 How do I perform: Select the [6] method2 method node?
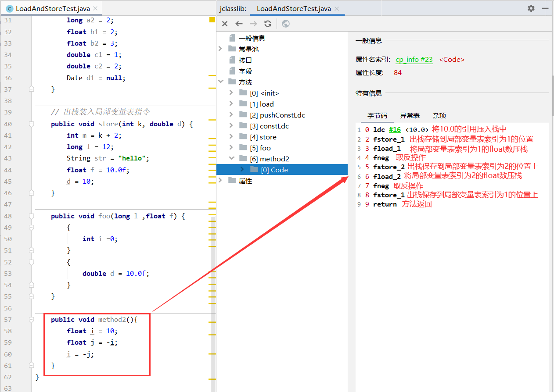pyautogui.click(x=270, y=159)
